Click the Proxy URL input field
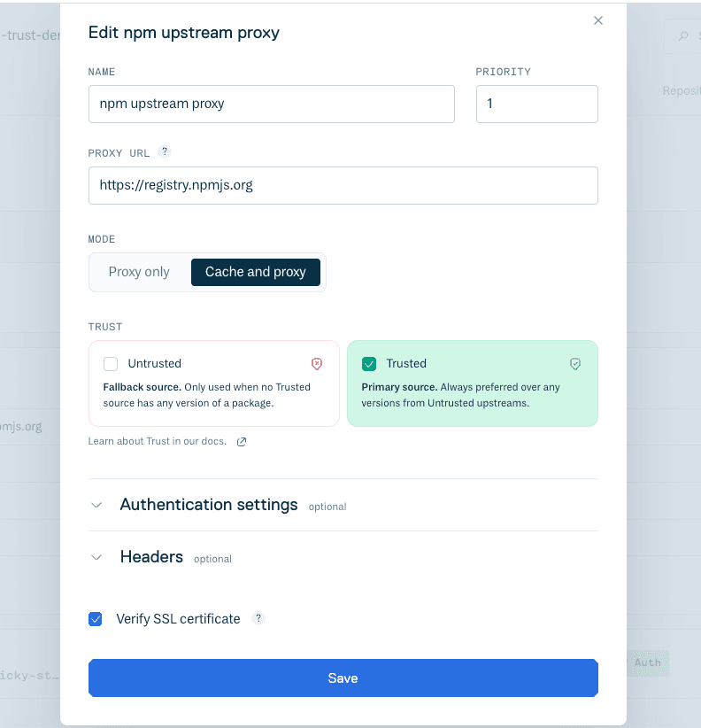Image resolution: width=701 pixels, height=728 pixels. tap(343, 185)
